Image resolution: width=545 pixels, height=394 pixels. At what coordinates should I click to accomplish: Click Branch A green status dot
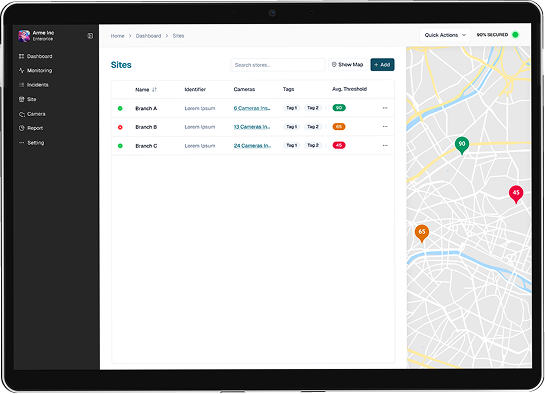tap(120, 108)
